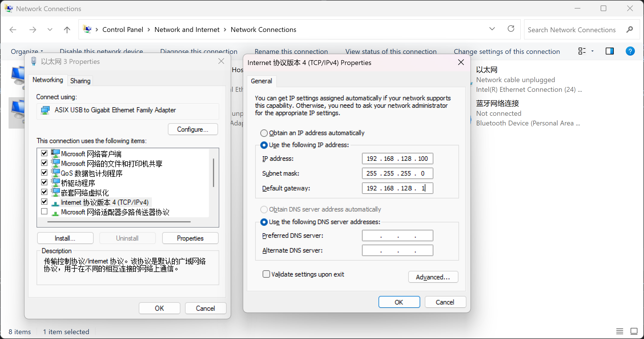Click the search magnifier icon

[x=630, y=29]
